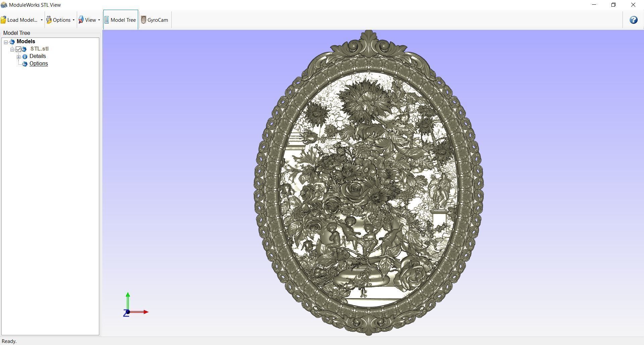The image size is (644, 345).
Task: Click the Options gear icon in toolbar
Action: tap(49, 20)
